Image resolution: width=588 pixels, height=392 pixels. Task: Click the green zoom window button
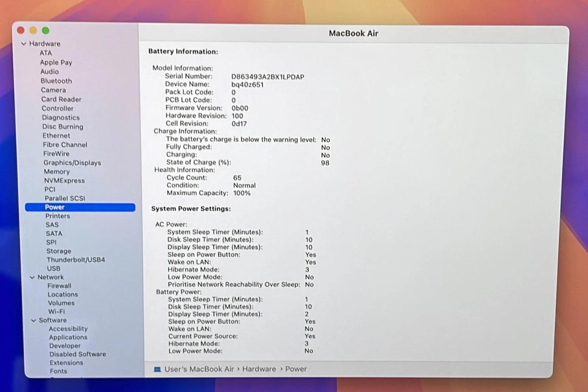(45, 30)
